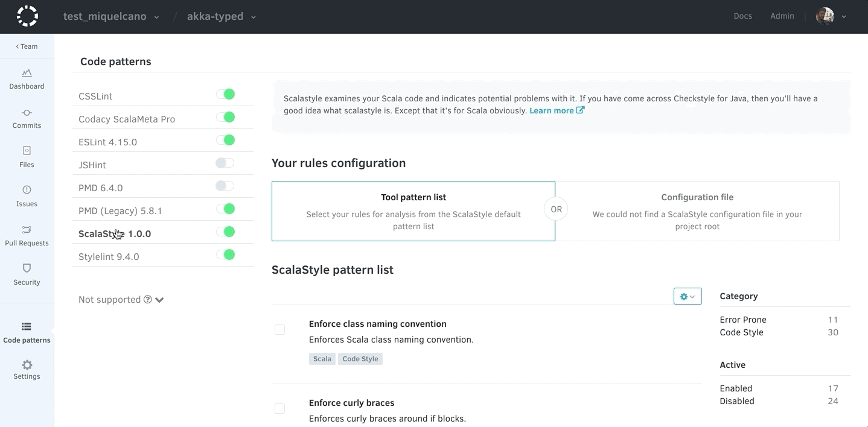This screenshot has width=868, height=427.
Task: Expand the Not supported tools list
Action: point(159,300)
